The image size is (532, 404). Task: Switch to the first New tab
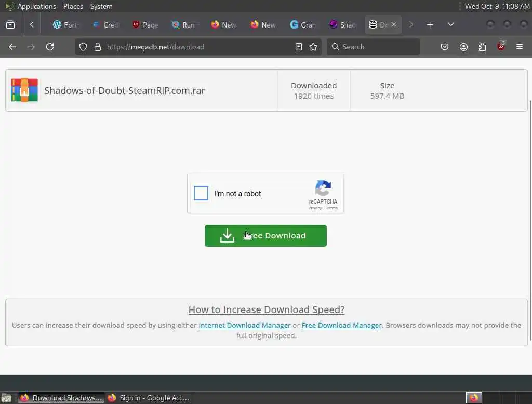click(224, 25)
